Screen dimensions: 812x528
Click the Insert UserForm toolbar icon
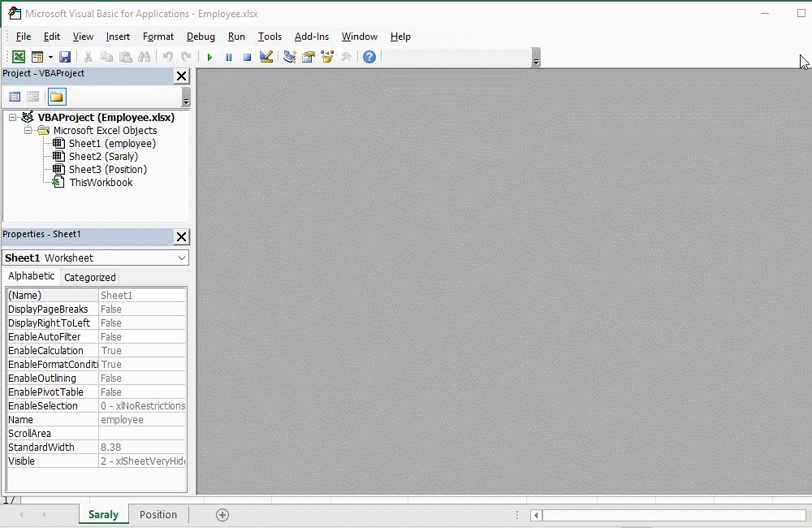tap(37, 57)
